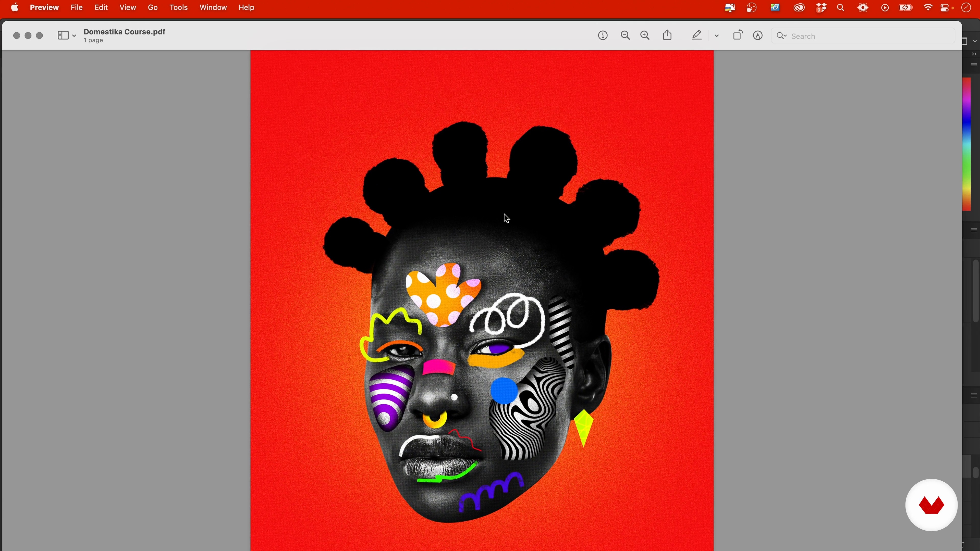Select the highlight pen tool
980x551 pixels.
[x=697, y=35]
